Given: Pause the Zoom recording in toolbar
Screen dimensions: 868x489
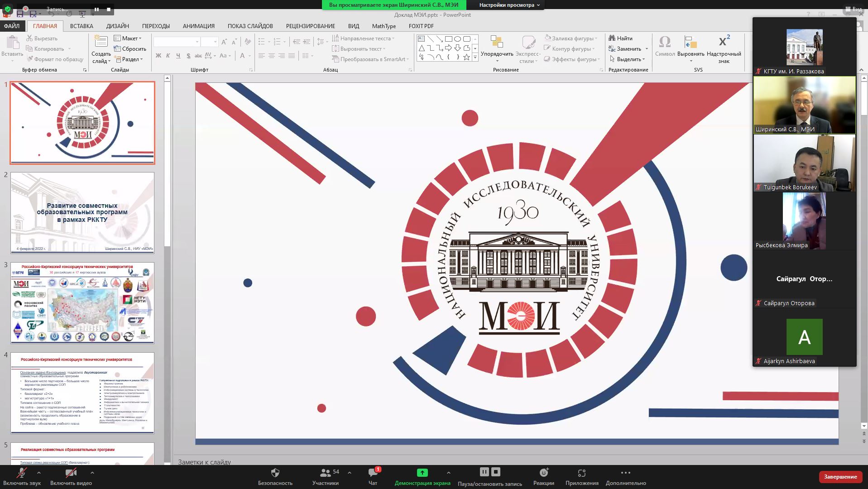Looking at the screenshot, I should 484,472.
